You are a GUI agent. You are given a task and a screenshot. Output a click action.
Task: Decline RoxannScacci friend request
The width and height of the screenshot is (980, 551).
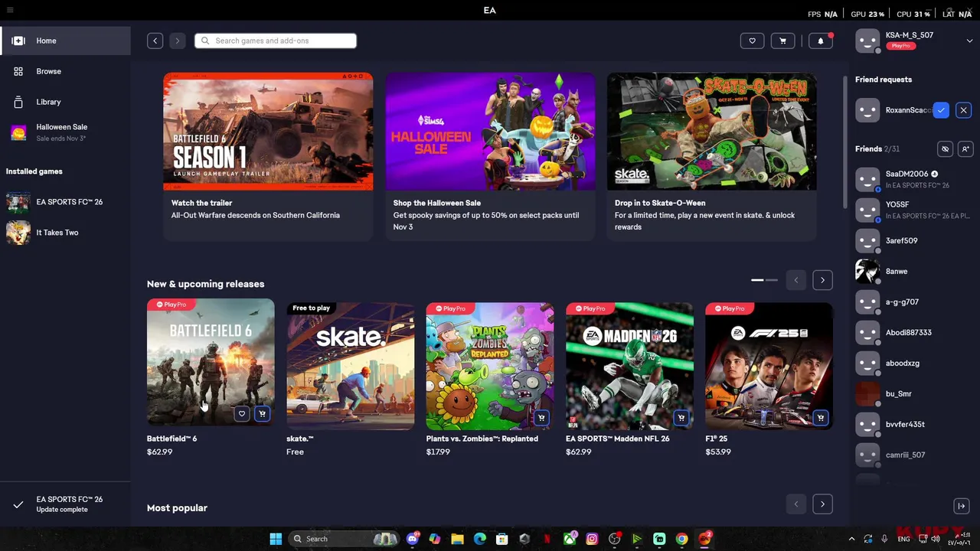pos(963,110)
